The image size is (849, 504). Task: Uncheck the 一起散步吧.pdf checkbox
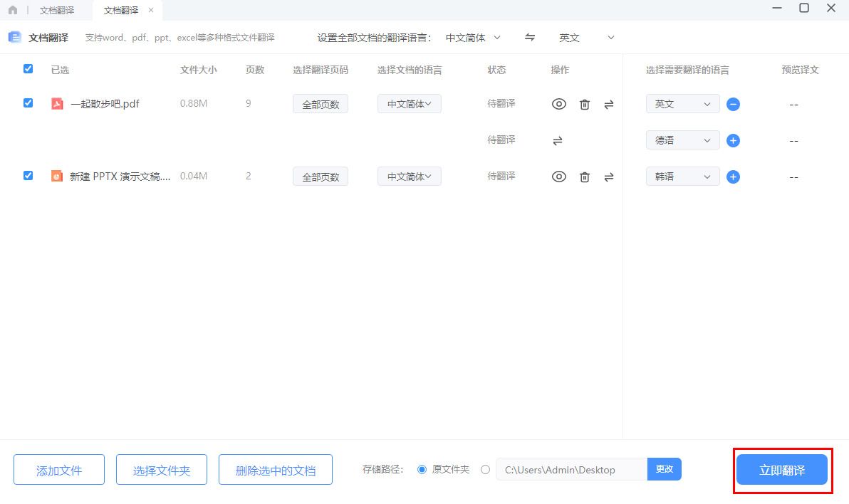(x=28, y=103)
